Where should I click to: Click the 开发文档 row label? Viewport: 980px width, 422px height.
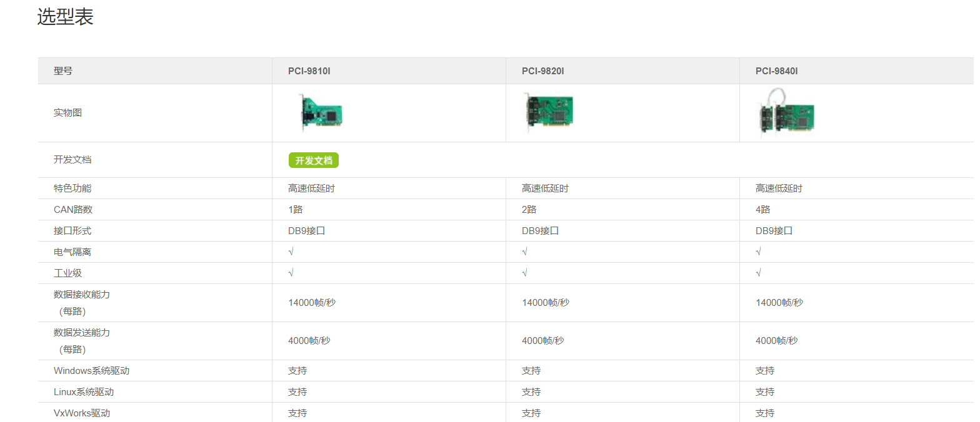pyautogui.click(x=72, y=159)
